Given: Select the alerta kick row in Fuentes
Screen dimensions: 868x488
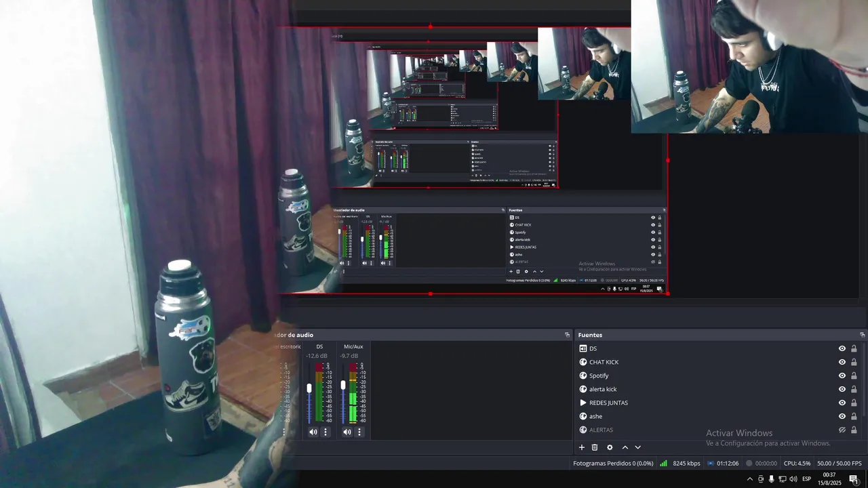Looking at the screenshot, I should (x=717, y=389).
